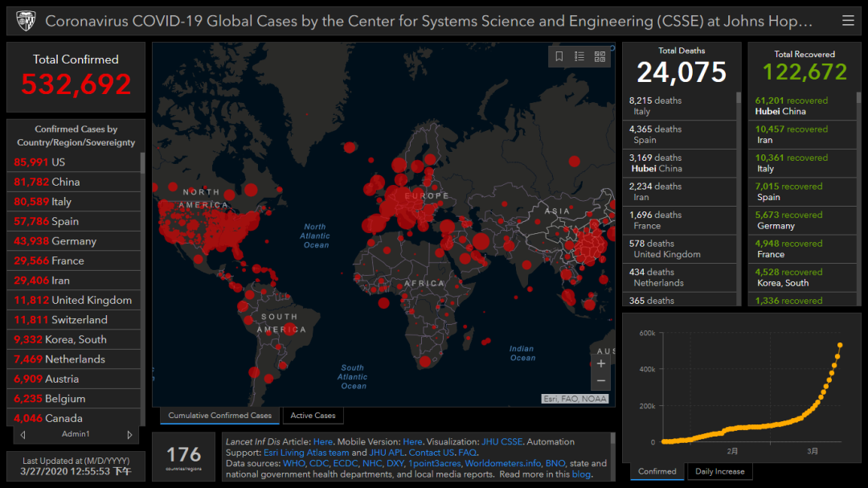Select Canada in confirmed cases list

coord(74,418)
